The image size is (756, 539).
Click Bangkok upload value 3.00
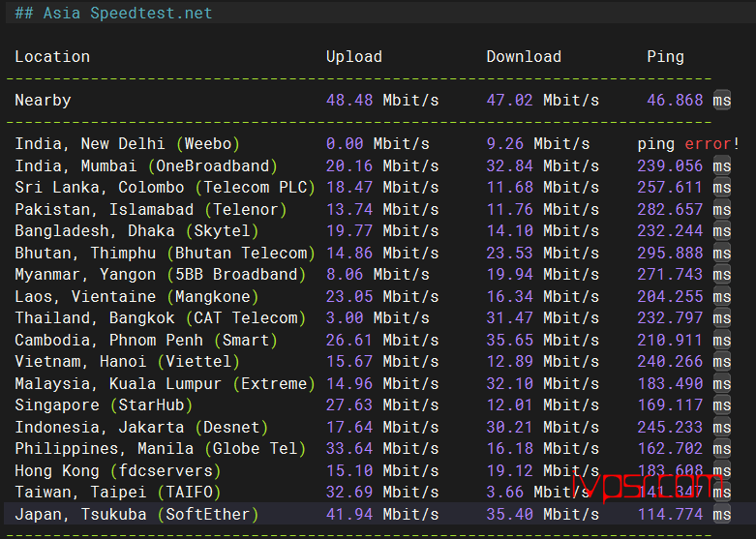[x=345, y=318]
